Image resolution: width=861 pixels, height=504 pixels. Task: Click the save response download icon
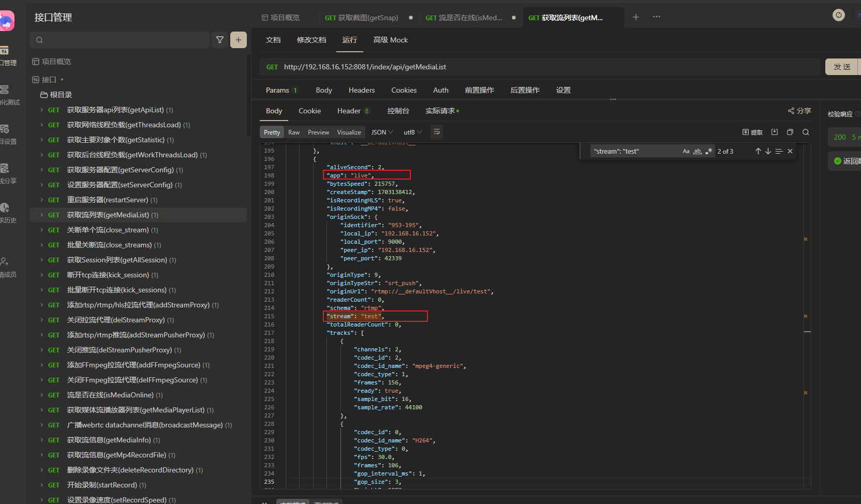coord(775,132)
